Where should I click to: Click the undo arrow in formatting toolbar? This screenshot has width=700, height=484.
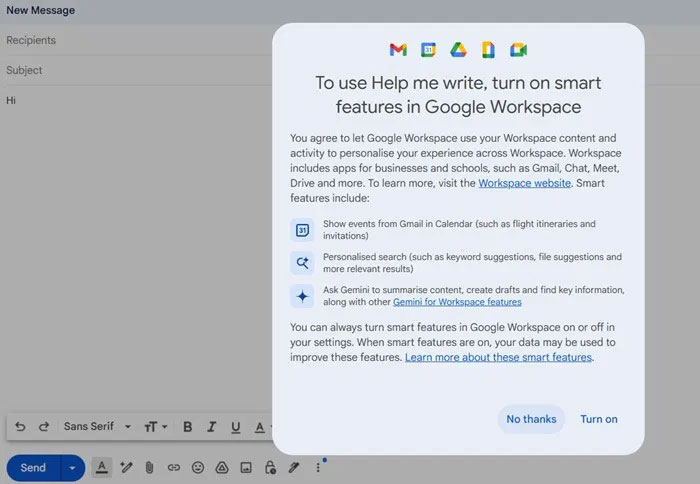[x=20, y=427]
